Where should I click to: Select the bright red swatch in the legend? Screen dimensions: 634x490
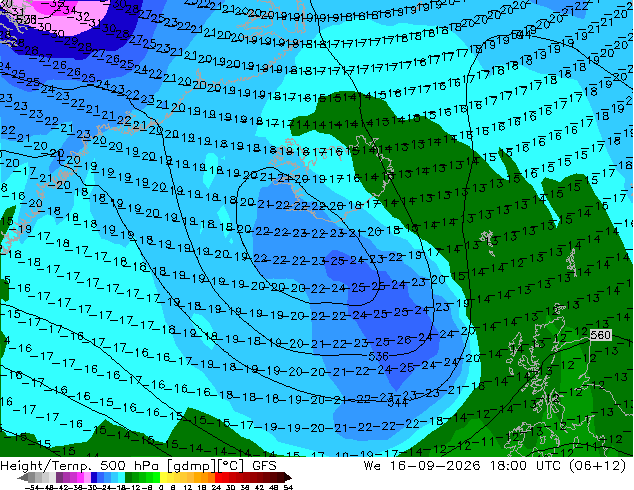[219, 477]
